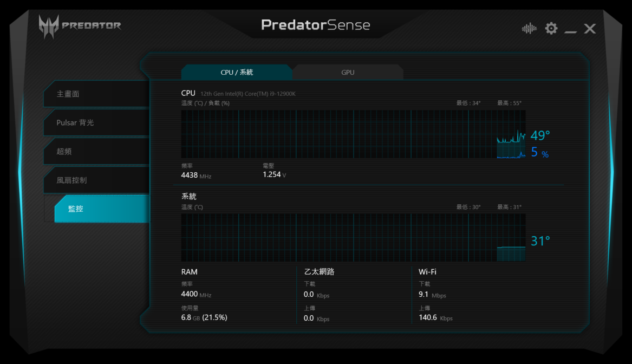Click the CPU load value 5 %
Viewport: 632px width, 364px height.
(540, 152)
